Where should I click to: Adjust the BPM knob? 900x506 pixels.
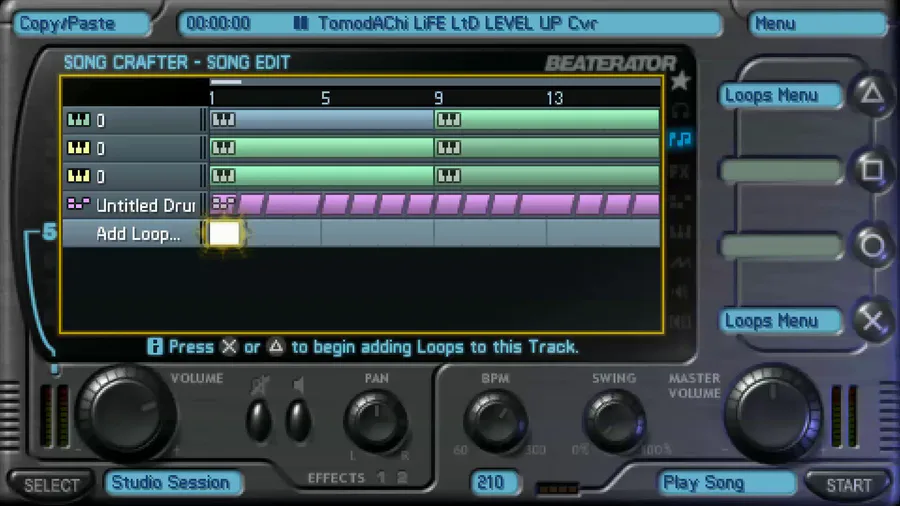tap(495, 422)
